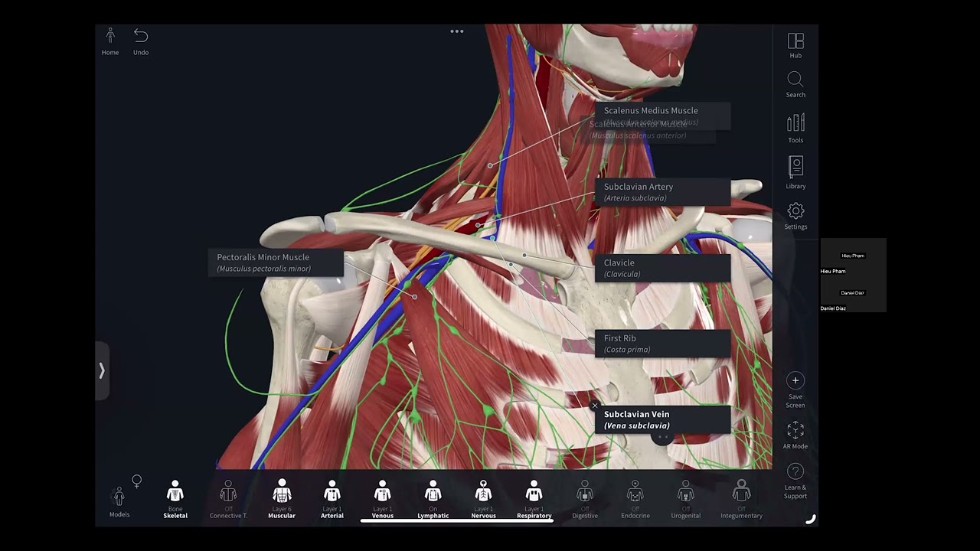Toggle the Digestive system
This screenshot has width=980, height=551.
tap(585, 500)
